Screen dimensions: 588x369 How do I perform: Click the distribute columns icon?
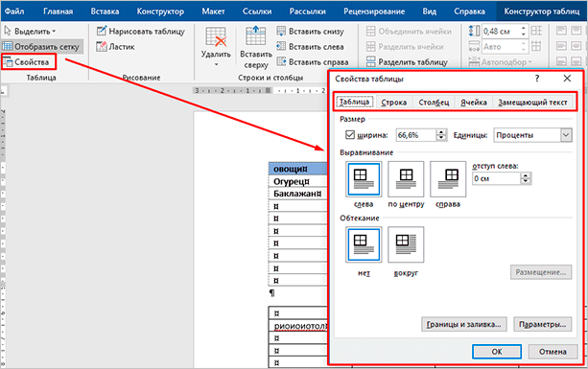click(536, 46)
